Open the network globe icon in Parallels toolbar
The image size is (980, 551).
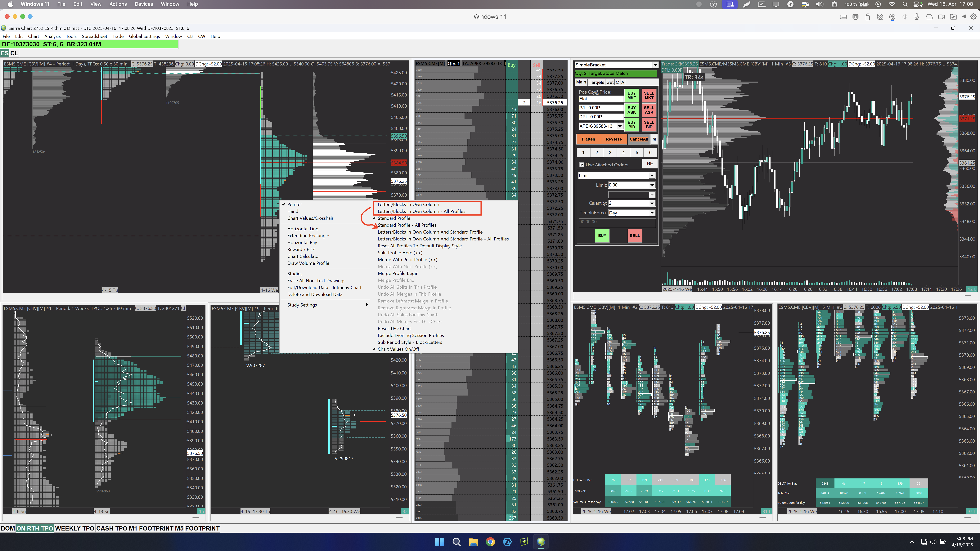(x=892, y=17)
